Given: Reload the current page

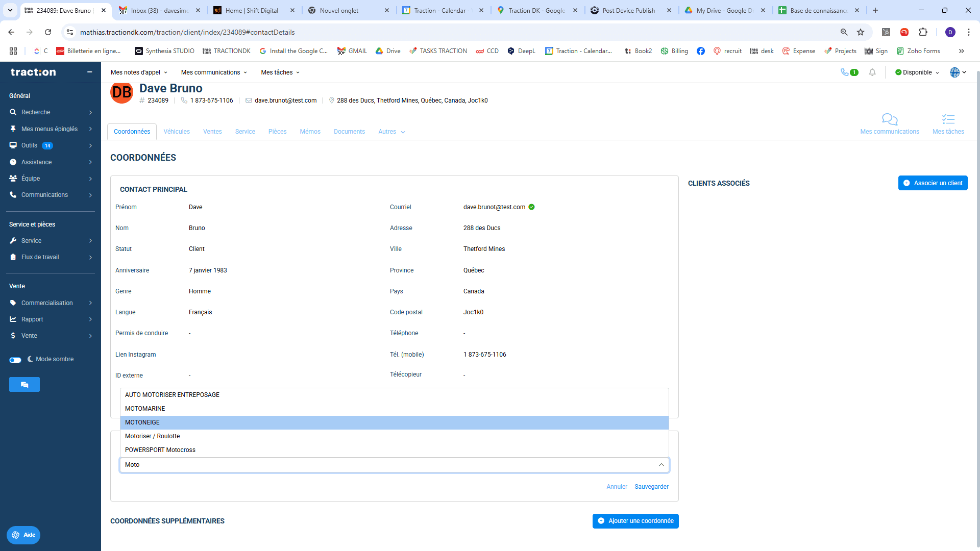Looking at the screenshot, I should coord(48,32).
